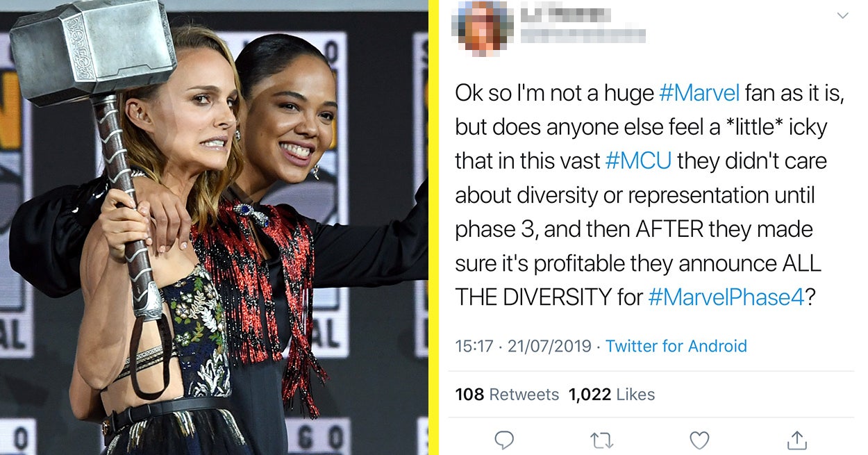Open the #Marvel hashtag
The width and height of the screenshot is (868, 455).
click(x=699, y=93)
